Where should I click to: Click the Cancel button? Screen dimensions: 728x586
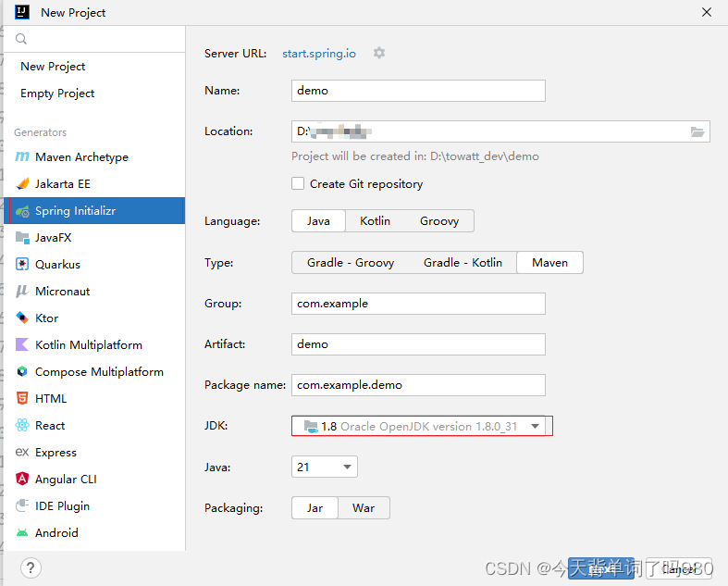(x=678, y=568)
